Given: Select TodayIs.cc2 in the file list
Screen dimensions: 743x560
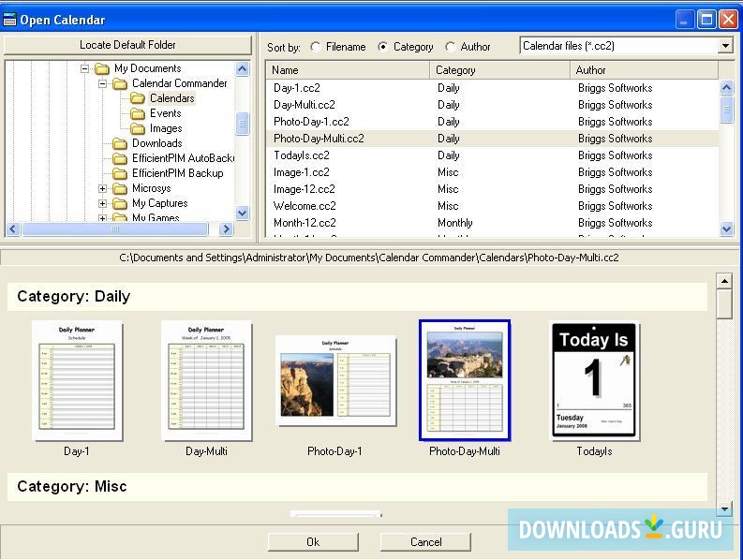Looking at the screenshot, I should tap(492, 155).
